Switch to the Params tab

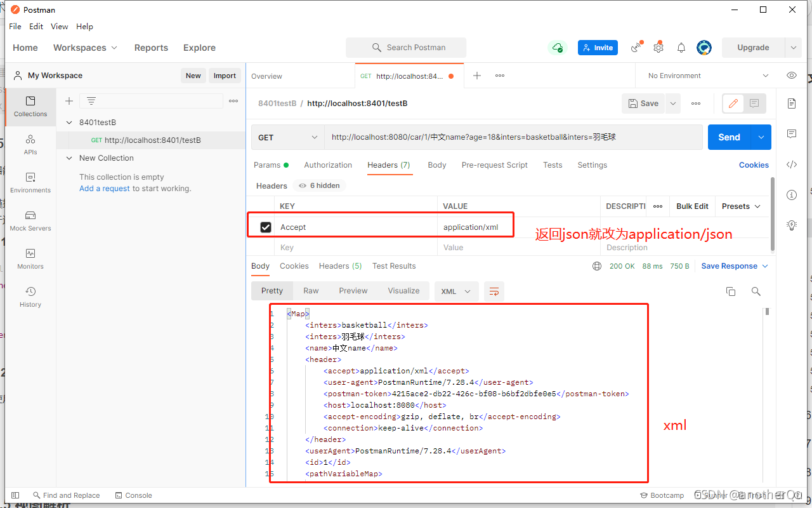pos(271,165)
